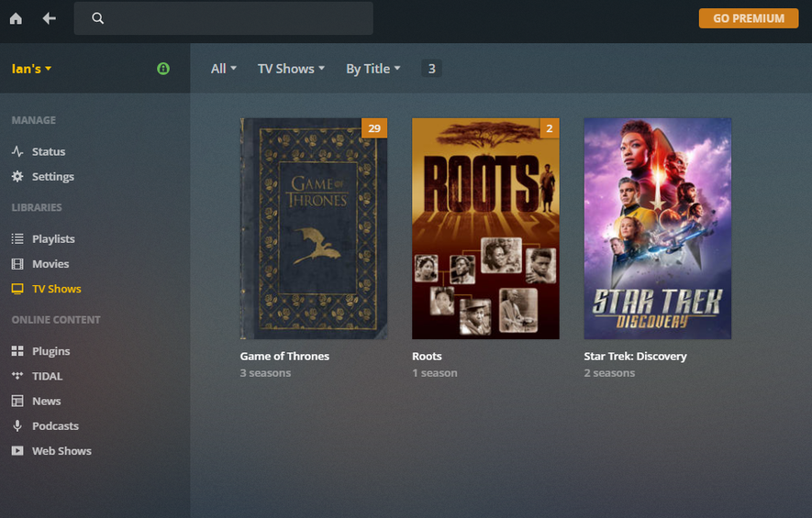Click the Playlists list icon
812x518 pixels.
pos(17,238)
